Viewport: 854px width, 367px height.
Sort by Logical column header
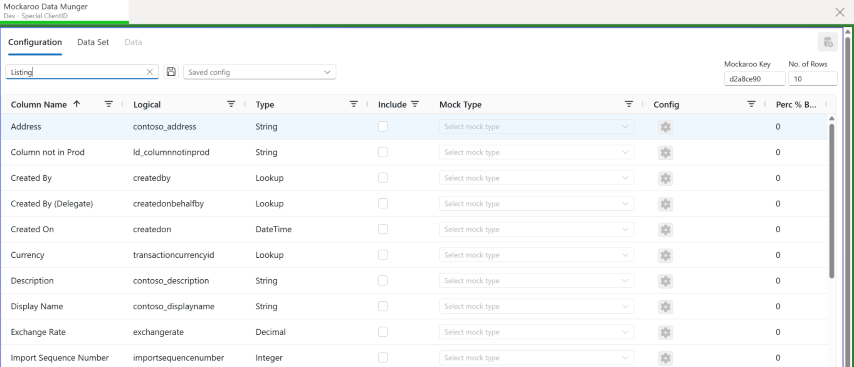[x=147, y=105]
